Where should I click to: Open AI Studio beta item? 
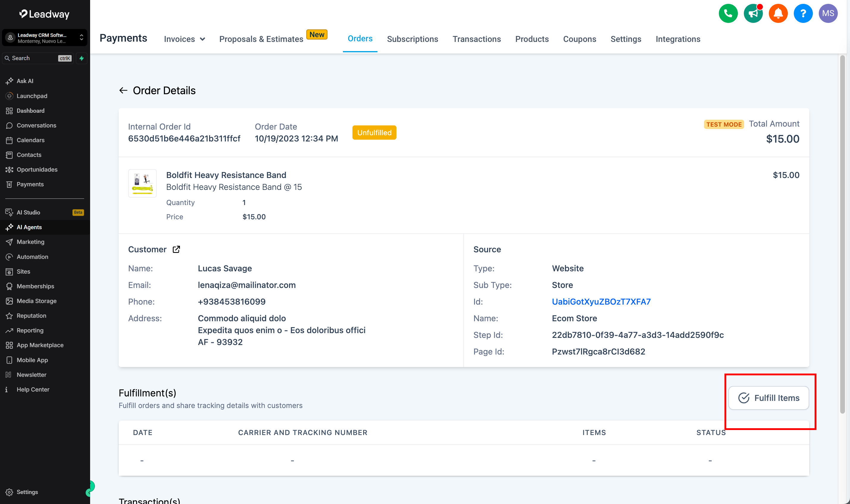45,212
